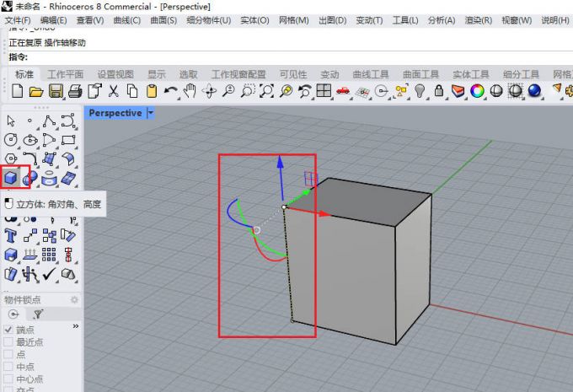Open a file with the folder icon
The height and width of the screenshot is (392, 573).
[x=36, y=91]
